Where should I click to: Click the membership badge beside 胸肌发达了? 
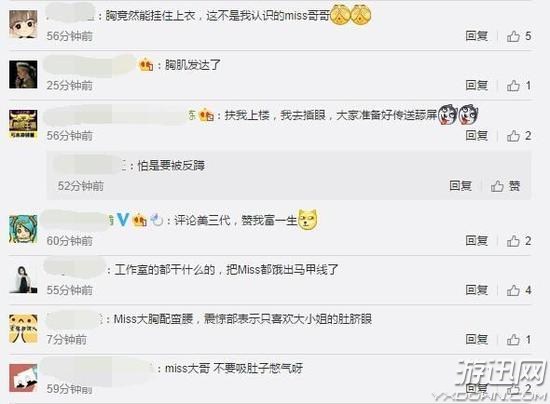point(146,65)
